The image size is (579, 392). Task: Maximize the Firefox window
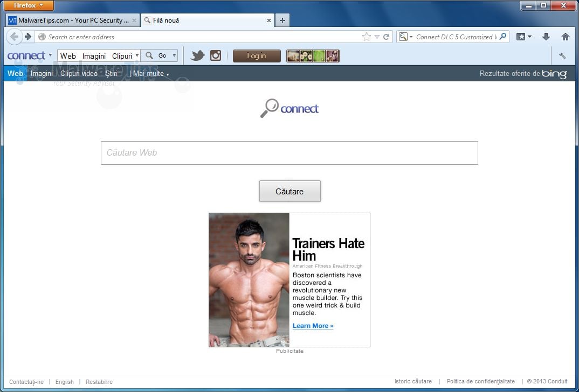click(543, 5)
